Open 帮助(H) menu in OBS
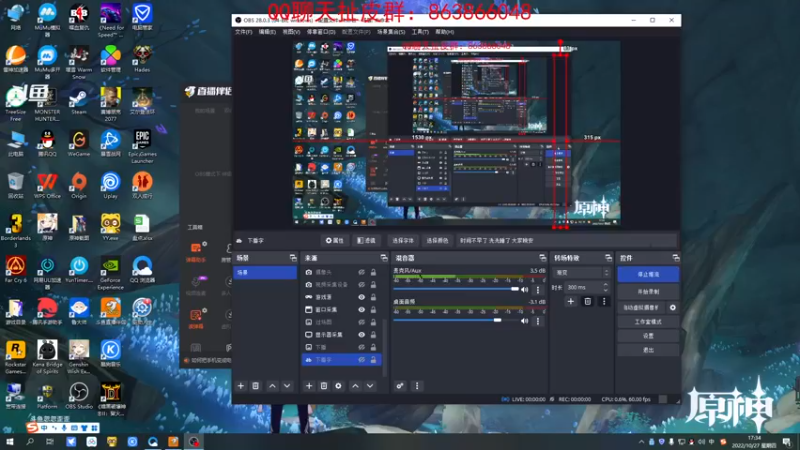This screenshot has width=800, height=450. point(444,32)
